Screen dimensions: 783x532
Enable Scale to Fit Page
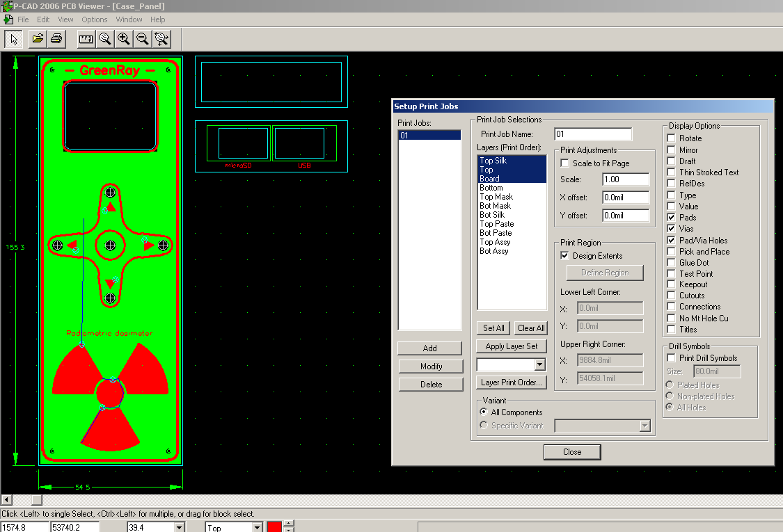coord(564,163)
